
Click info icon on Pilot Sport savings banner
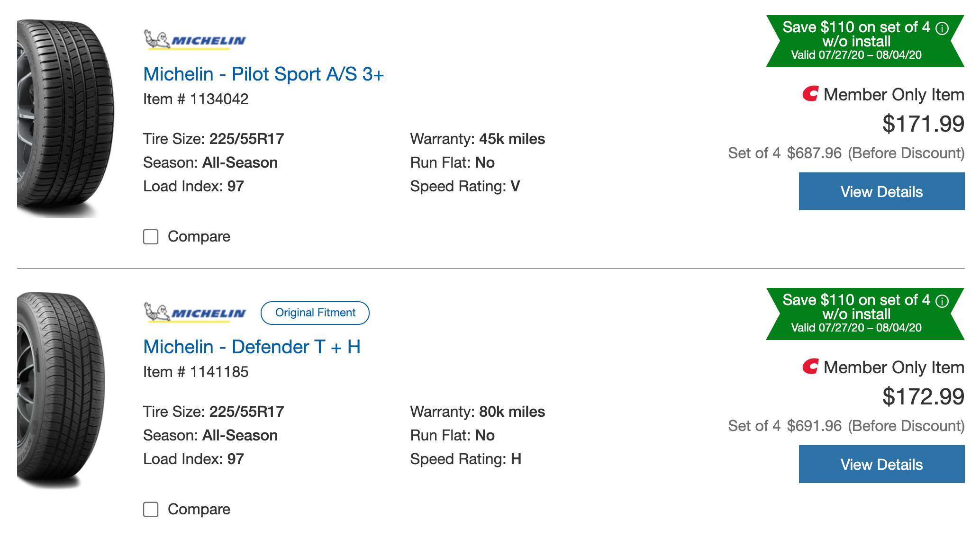pos(943,28)
